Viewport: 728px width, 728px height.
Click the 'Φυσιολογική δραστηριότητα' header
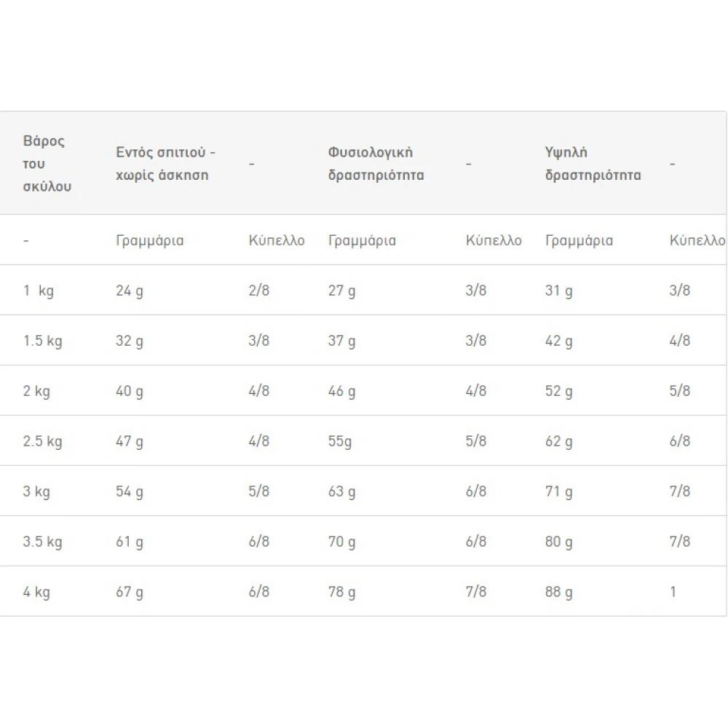point(376,163)
